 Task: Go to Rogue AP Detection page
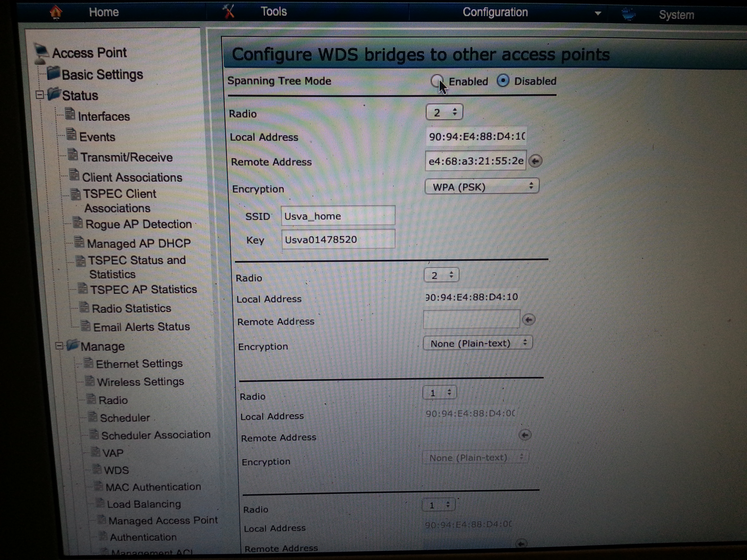click(x=138, y=224)
